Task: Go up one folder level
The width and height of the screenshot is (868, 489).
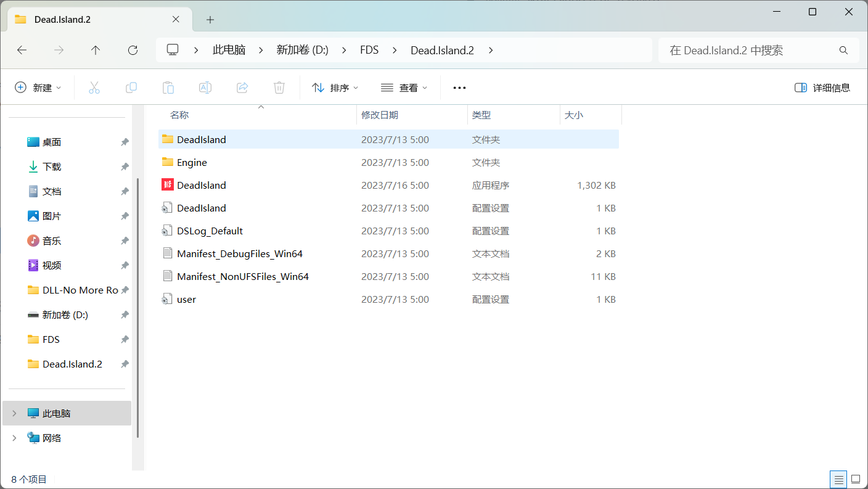Action: click(x=96, y=51)
